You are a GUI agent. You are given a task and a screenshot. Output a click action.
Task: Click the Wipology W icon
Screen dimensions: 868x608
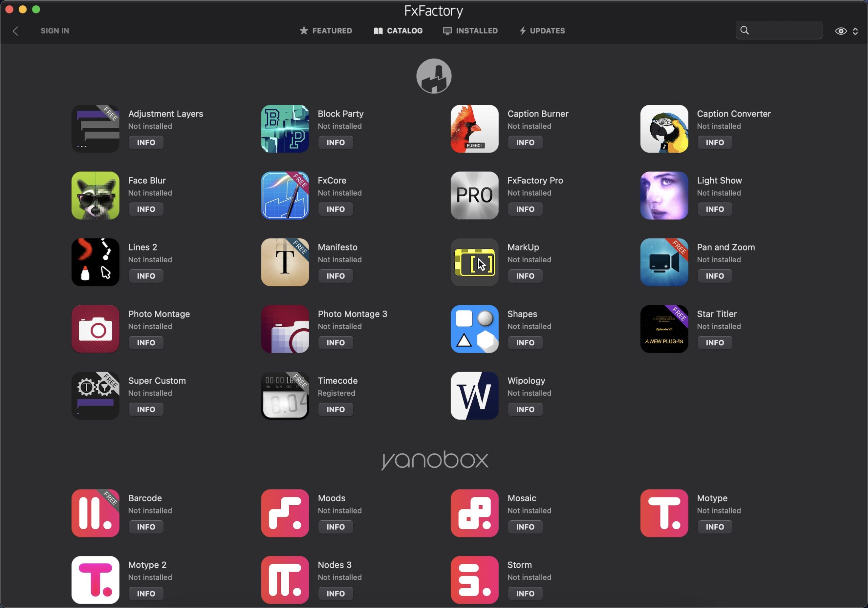point(474,396)
